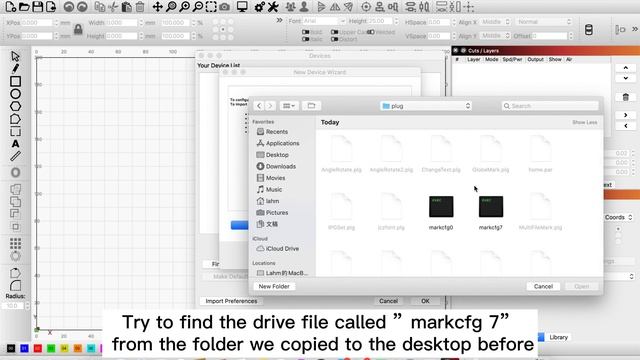Toggle the Welded switch
The image size is (640, 360).
click(371, 32)
